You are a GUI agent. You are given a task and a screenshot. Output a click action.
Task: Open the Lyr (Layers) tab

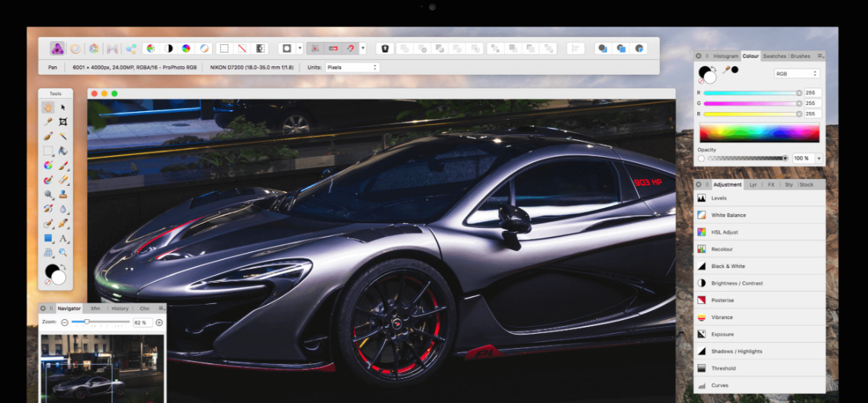click(x=753, y=184)
